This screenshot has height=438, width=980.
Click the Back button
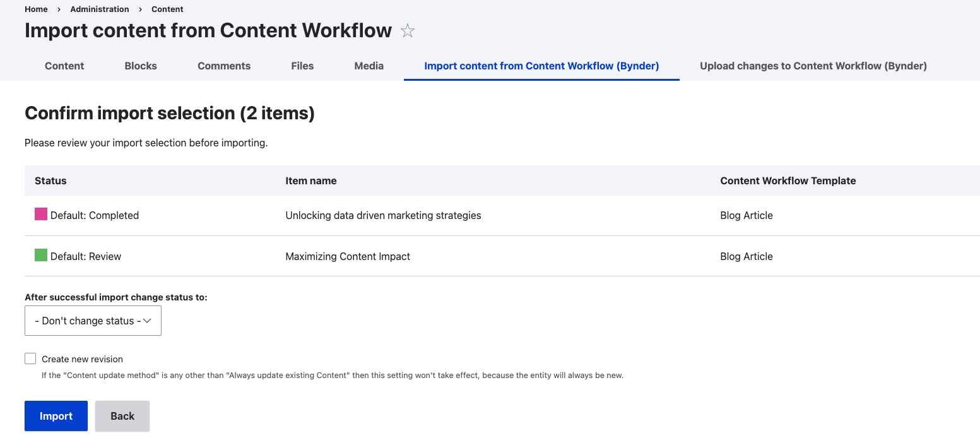[x=122, y=416]
